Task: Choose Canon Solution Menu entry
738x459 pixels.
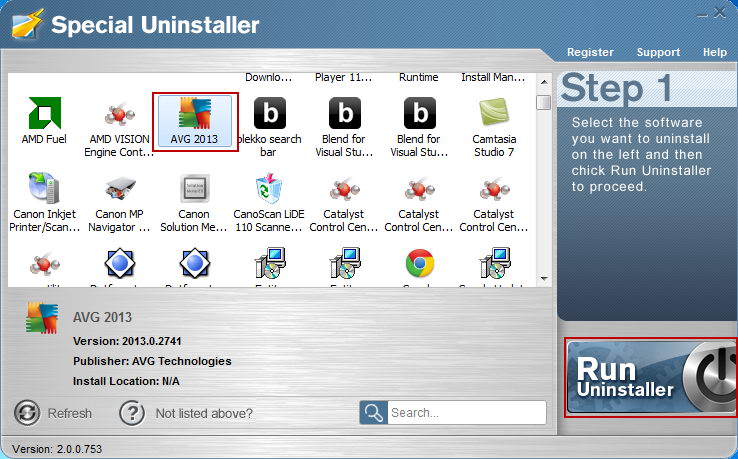Action: [194, 202]
